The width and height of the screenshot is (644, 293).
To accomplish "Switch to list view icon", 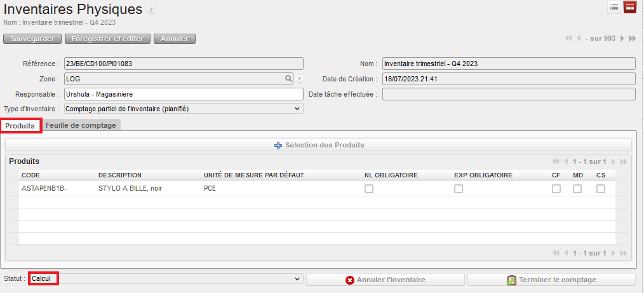I will tap(614, 7).
